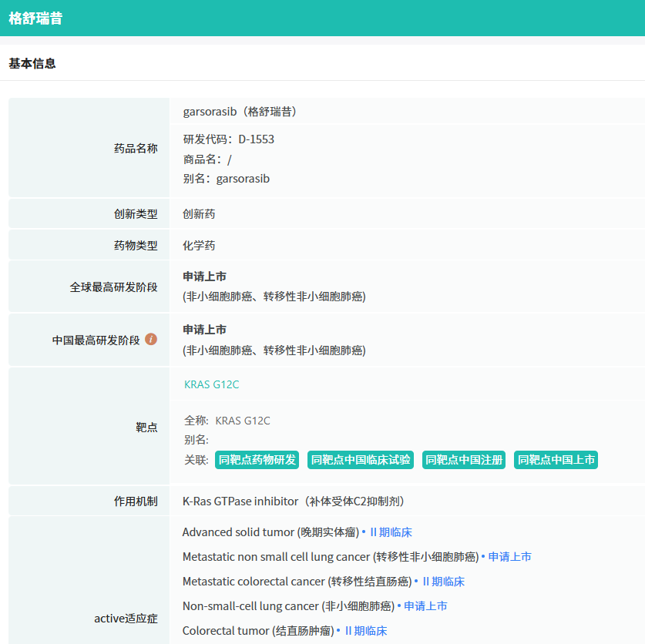Open II期临床 link for Advanced solid tumor

point(391,532)
